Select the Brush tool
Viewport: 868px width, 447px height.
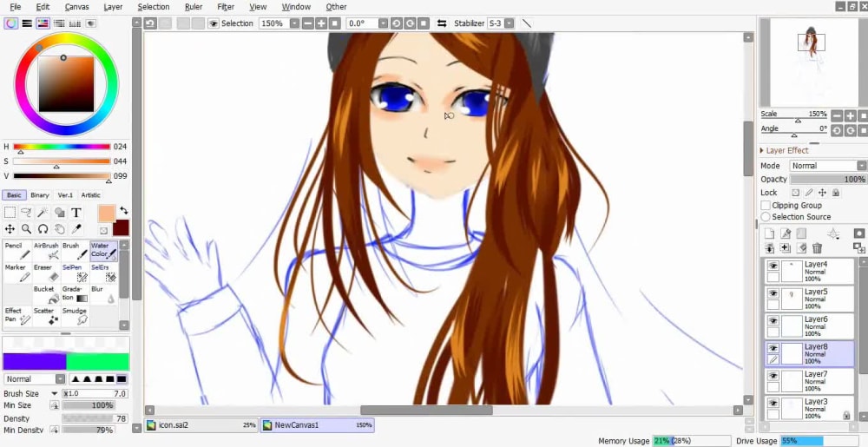point(75,251)
